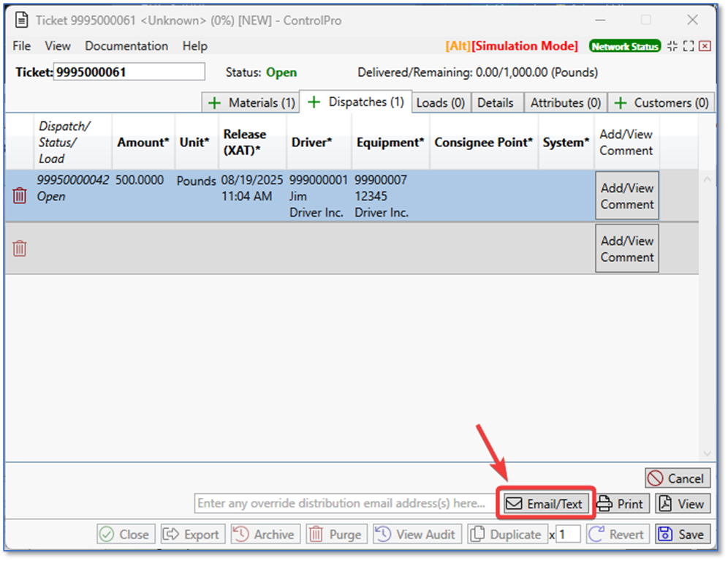The height and width of the screenshot is (561, 728).
Task: Open the File menu
Action: pos(22,46)
